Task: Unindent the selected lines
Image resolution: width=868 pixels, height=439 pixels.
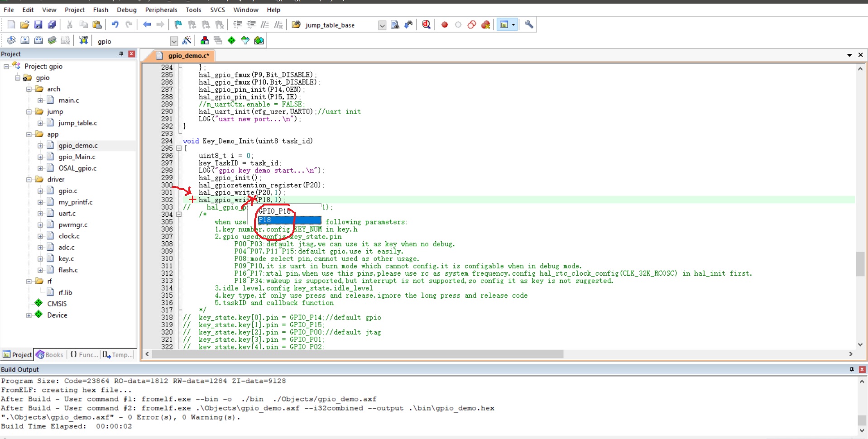Action: [251, 25]
